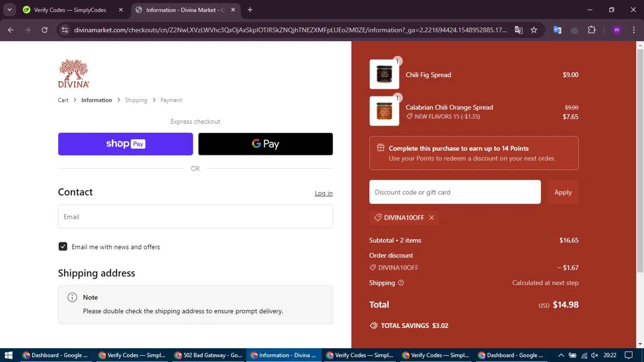Show hidden system tray icons
This screenshot has height=362, width=644.
coord(561,355)
